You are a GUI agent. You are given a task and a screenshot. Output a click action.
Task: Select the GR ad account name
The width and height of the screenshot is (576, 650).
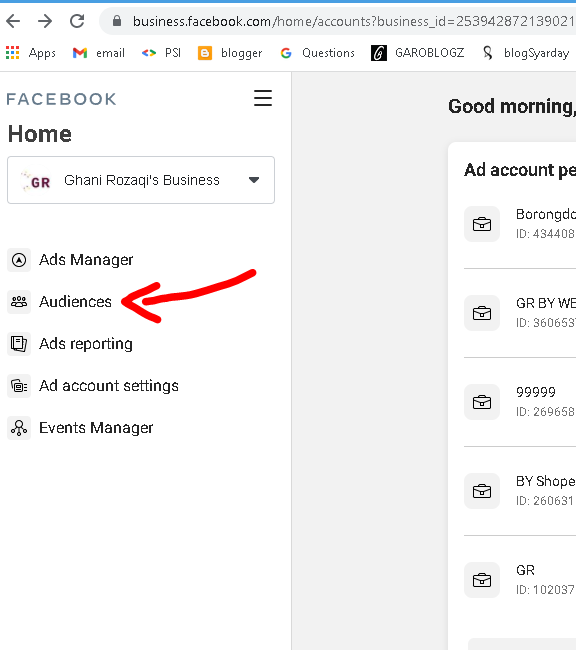(x=525, y=570)
